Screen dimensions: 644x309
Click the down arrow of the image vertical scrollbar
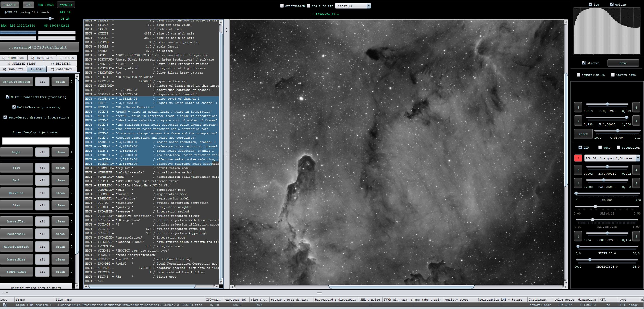[x=566, y=282]
